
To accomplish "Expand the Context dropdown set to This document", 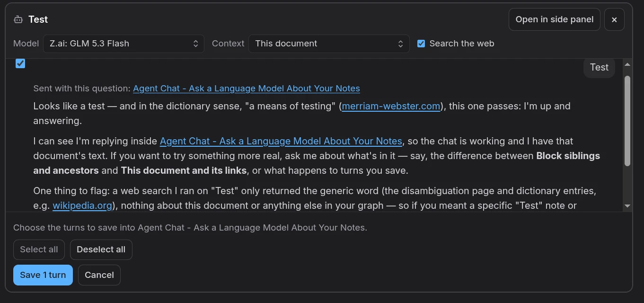I will [329, 44].
